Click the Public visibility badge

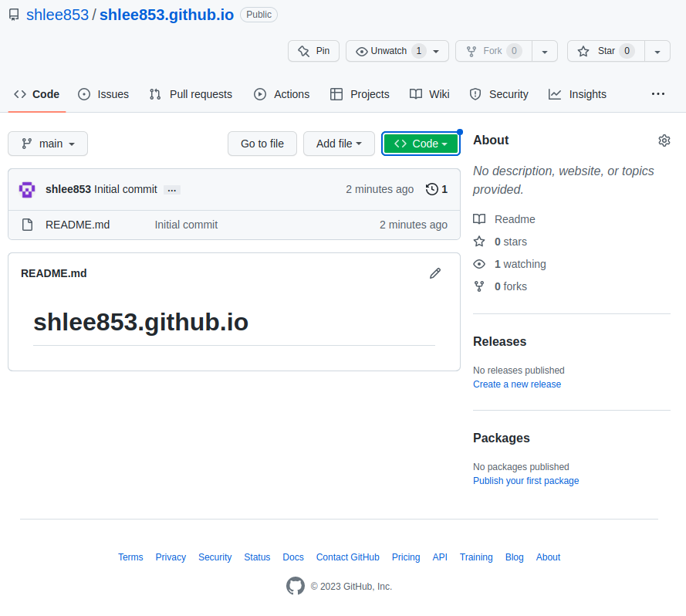coord(259,15)
